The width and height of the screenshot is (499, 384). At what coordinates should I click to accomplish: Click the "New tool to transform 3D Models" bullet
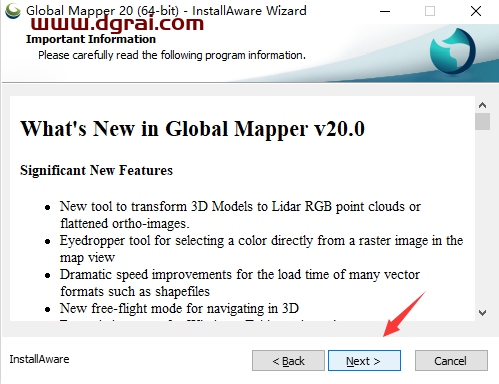click(240, 215)
